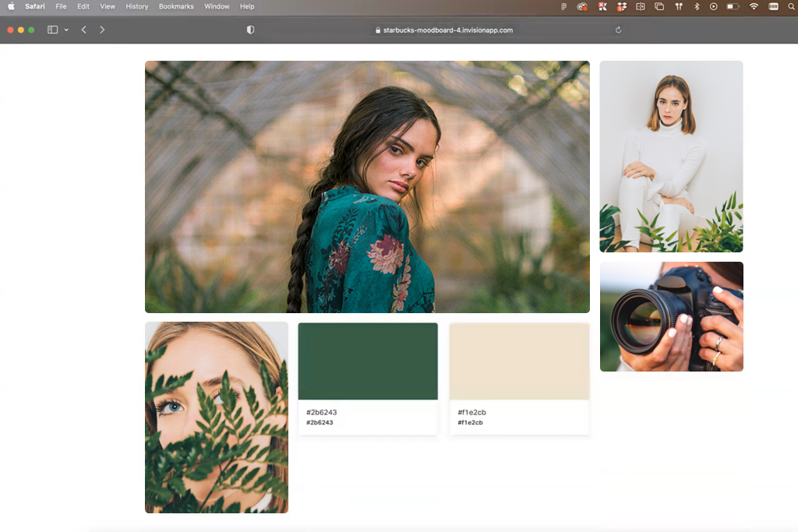The width and height of the screenshot is (798, 532).
Task: Open the face behind fern leaves photo
Action: click(217, 417)
